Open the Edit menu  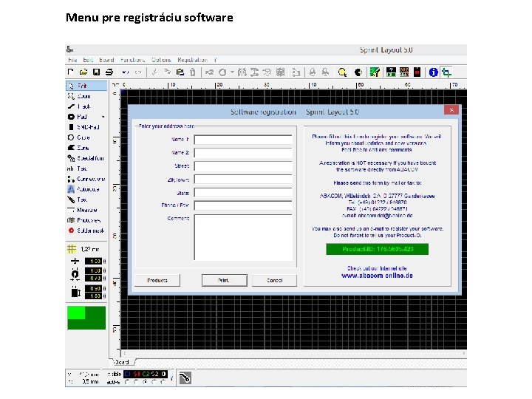[x=88, y=60]
